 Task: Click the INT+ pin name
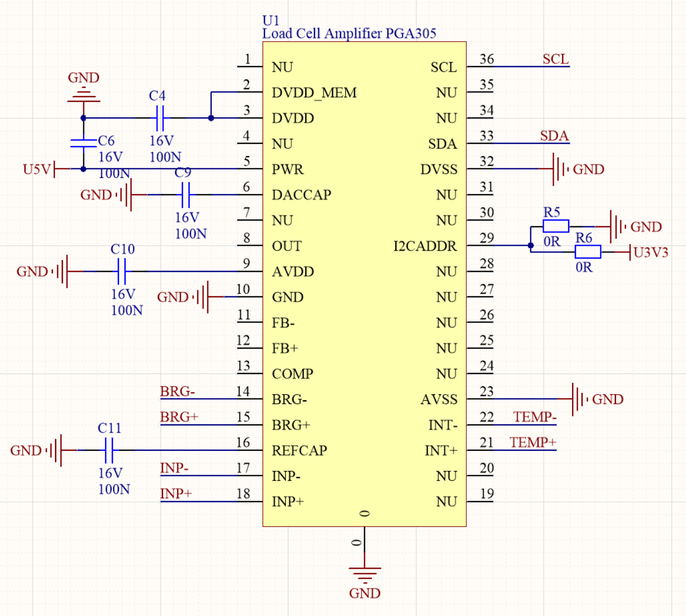441,450
